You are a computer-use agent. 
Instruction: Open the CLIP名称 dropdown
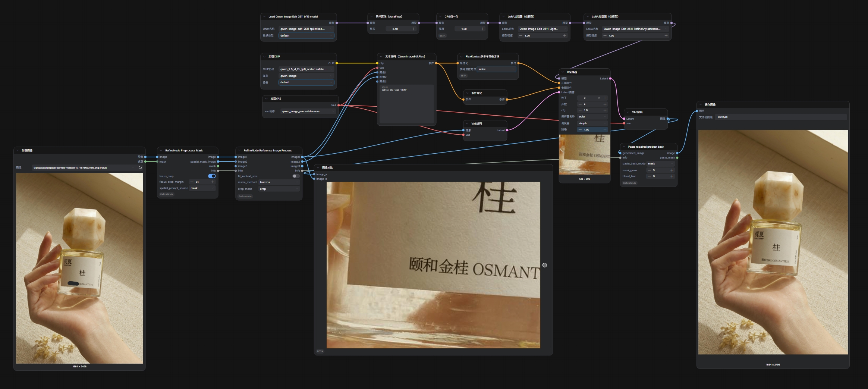pyautogui.click(x=306, y=69)
